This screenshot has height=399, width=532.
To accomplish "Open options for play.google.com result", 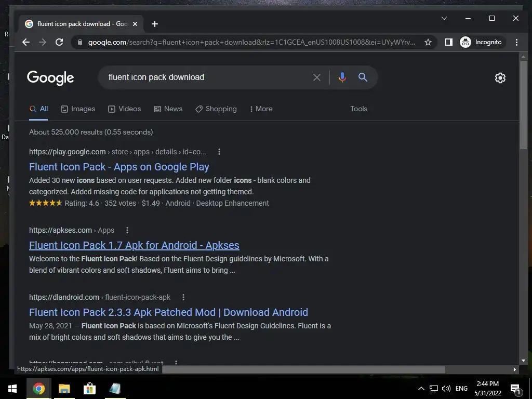I will 219,152.
